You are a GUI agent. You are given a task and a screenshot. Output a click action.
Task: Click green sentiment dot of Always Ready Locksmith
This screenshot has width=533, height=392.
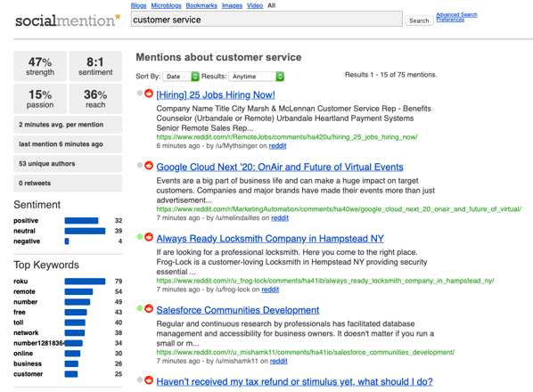139,237
